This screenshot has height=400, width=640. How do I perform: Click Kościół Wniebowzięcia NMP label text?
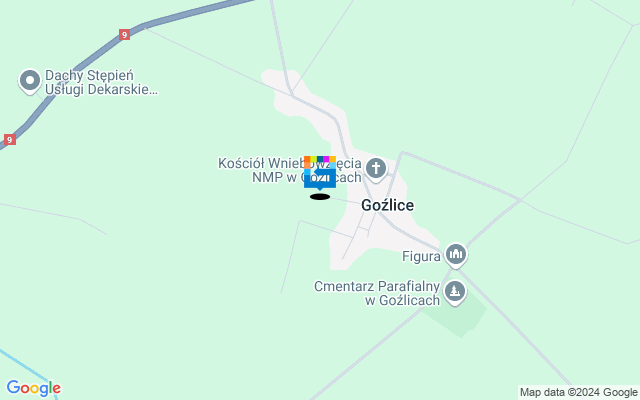click(x=290, y=170)
